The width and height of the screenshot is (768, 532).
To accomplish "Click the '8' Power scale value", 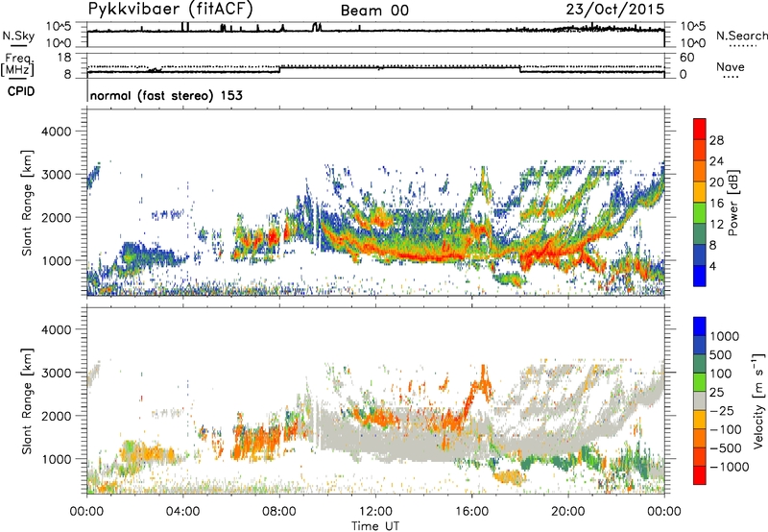I will tap(713, 245).
